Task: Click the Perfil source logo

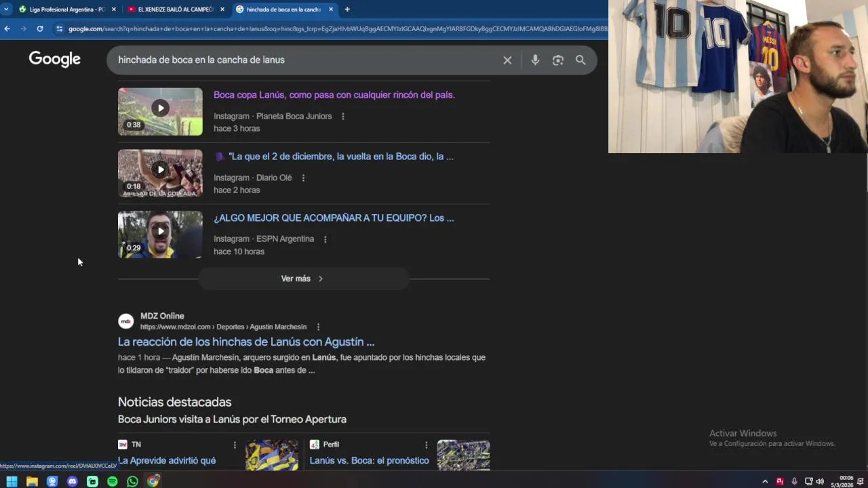Action: coord(315,445)
